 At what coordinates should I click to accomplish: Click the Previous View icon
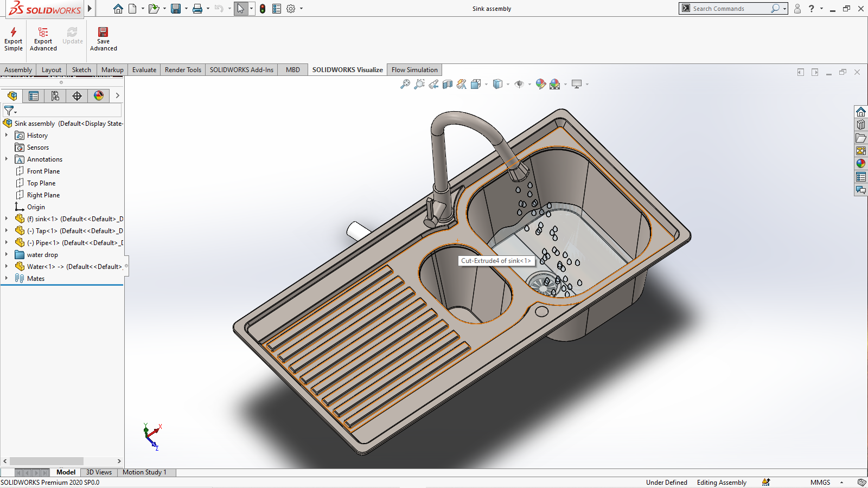[x=433, y=84]
